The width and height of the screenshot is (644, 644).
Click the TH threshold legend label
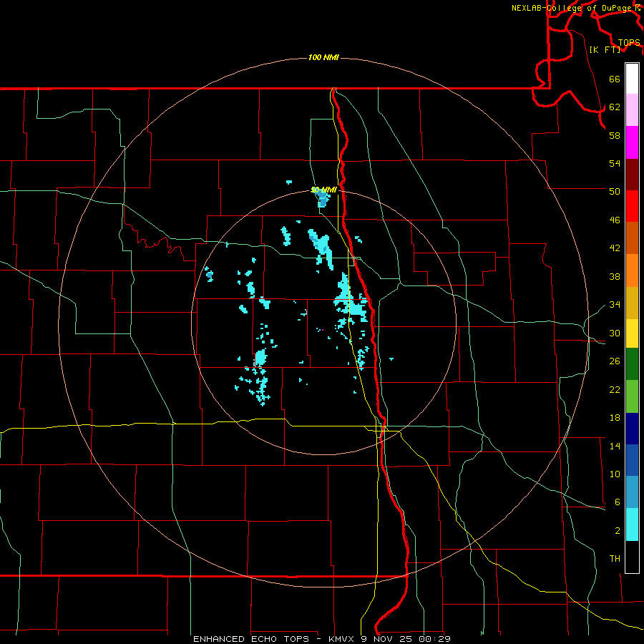pos(615,559)
